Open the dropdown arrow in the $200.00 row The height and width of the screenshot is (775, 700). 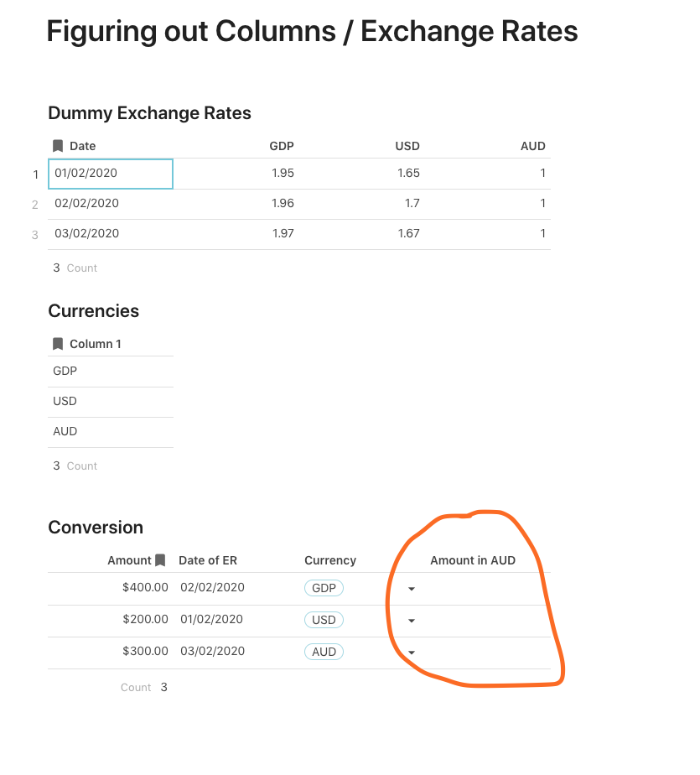pos(412,621)
